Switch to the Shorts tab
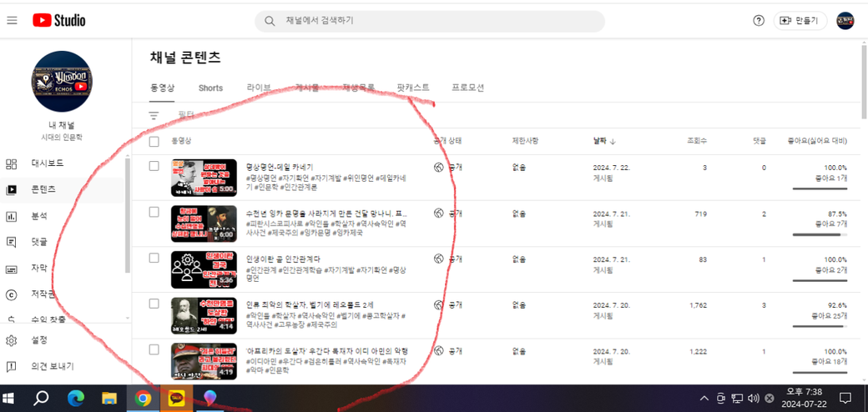The image size is (868, 412). click(210, 88)
